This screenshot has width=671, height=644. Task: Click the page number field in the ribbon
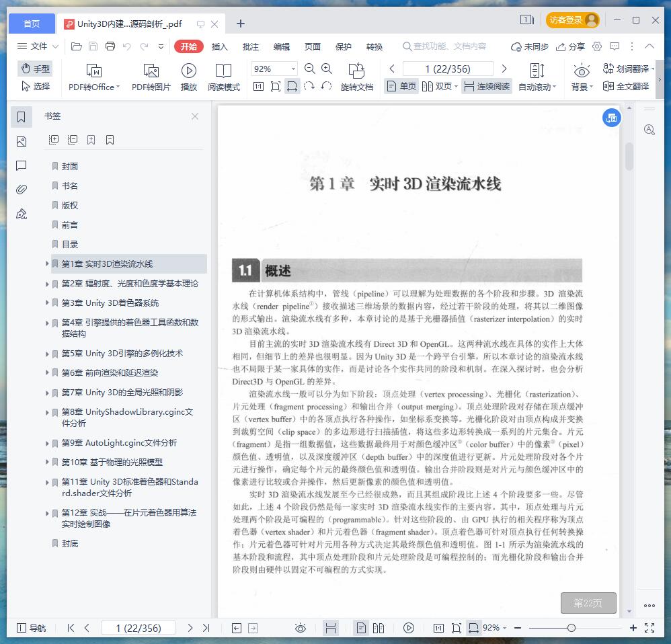point(448,69)
